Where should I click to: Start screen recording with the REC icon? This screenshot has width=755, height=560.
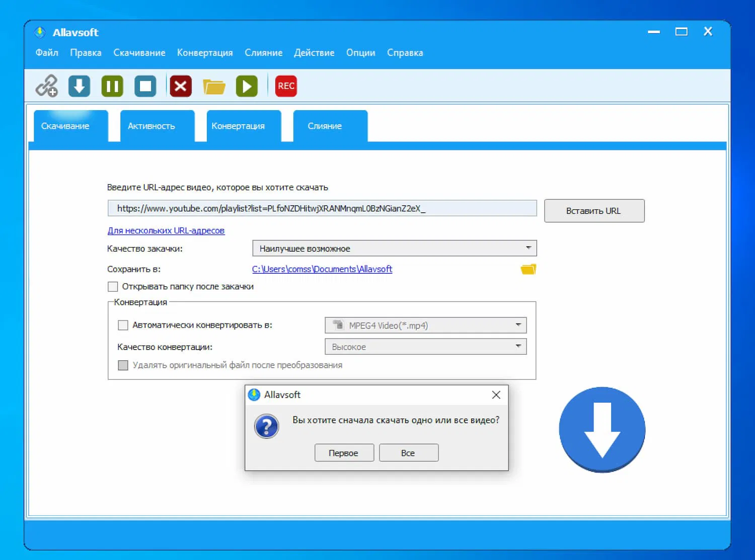coord(285,86)
